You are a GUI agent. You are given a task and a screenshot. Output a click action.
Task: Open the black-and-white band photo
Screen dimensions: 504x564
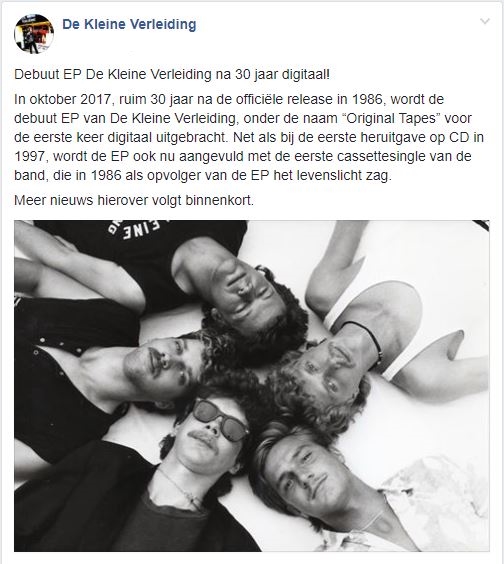[251, 386]
